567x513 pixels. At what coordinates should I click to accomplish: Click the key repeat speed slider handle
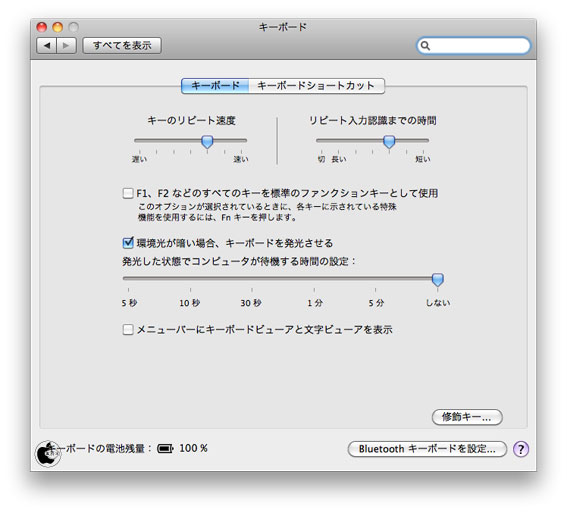tap(207, 141)
